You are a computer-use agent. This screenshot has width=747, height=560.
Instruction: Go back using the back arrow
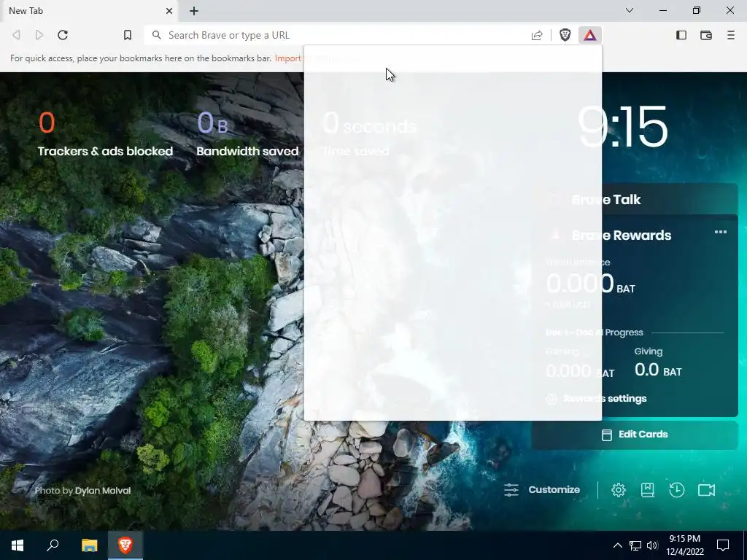tap(16, 35)
